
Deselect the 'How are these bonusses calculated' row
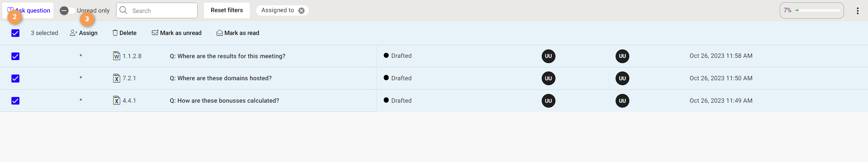click(x=15, y=101)
